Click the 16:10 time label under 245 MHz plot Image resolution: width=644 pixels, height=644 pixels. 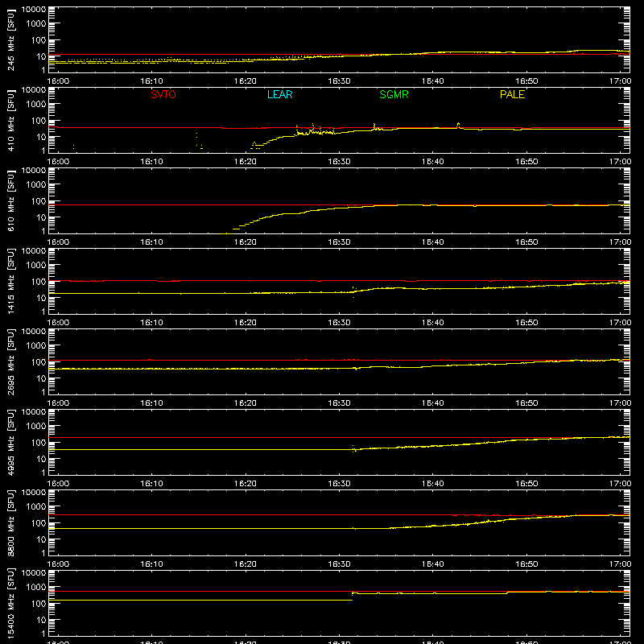click(151, 81)
